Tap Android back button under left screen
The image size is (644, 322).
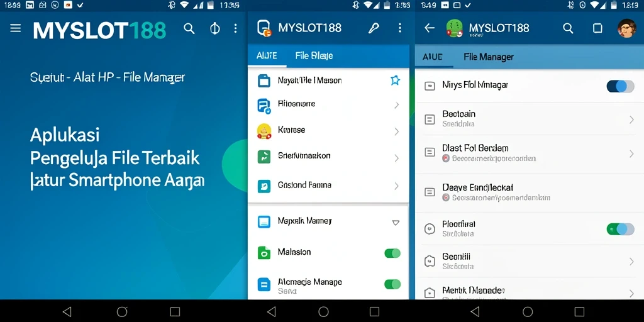pyautogui.click(x=67, y=312)
